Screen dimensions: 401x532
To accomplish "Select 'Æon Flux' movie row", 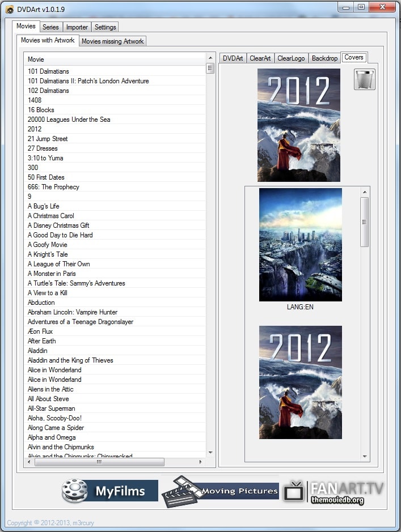I will (x=115, y=331).
